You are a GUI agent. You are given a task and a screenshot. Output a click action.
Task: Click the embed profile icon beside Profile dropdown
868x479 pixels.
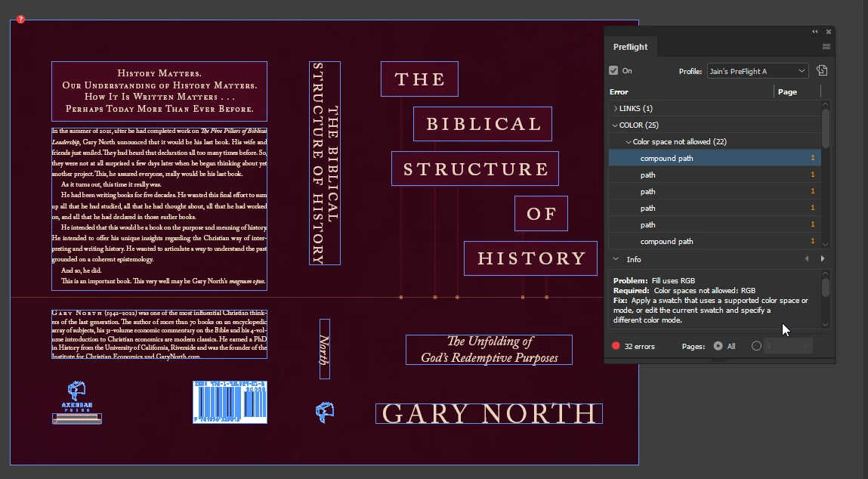point(822,70)
